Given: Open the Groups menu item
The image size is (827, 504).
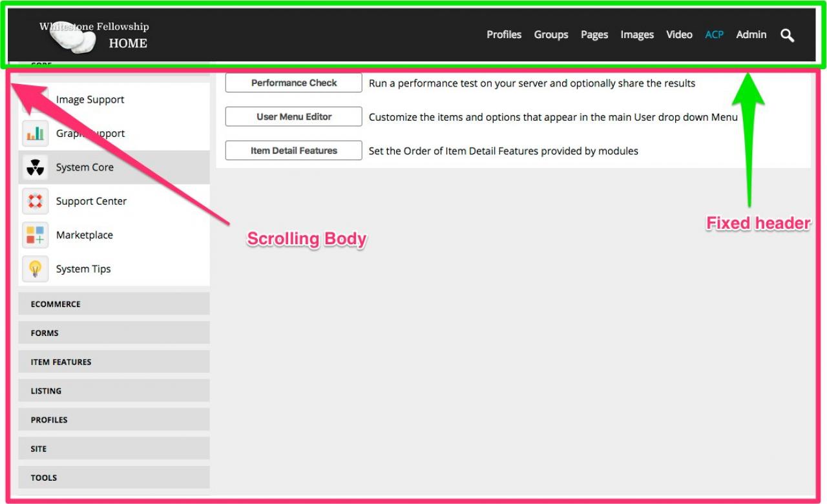Looking at the screenshot, I should click(551, 35).
